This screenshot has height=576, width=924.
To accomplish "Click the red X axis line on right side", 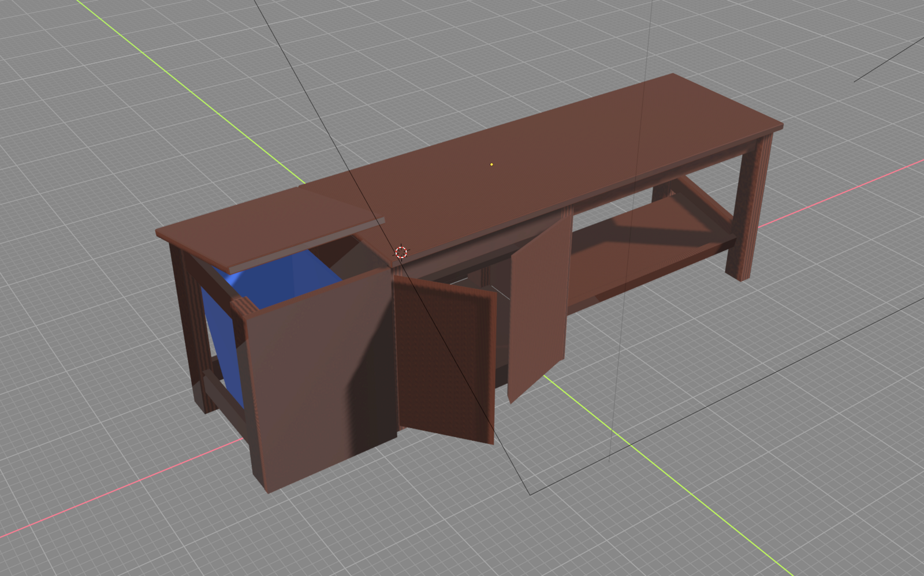I will click(837, 193).
